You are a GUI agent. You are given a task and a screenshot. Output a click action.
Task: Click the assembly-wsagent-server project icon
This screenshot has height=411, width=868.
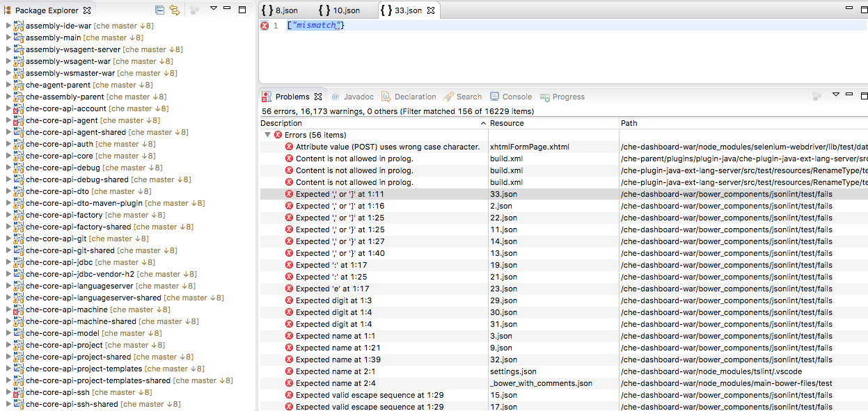(x=19, y=49)
